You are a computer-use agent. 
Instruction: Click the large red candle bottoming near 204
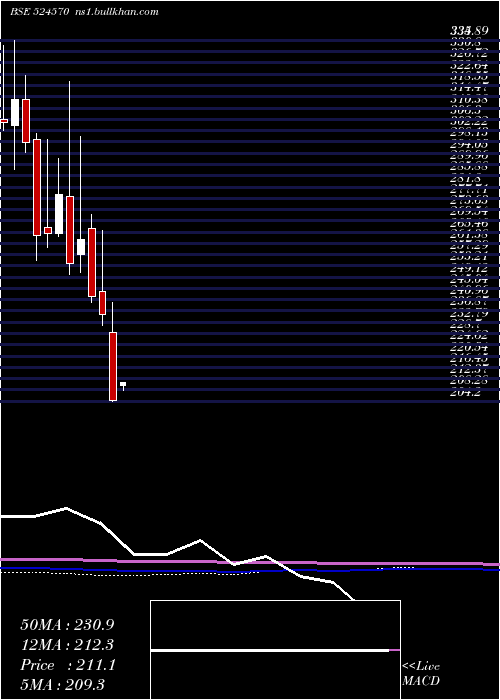pyautogui.click(x=113, y=366)
